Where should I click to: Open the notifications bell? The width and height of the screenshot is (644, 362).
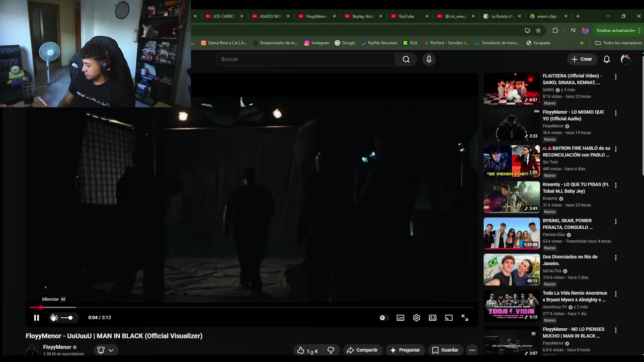click(x=607, y=59)
